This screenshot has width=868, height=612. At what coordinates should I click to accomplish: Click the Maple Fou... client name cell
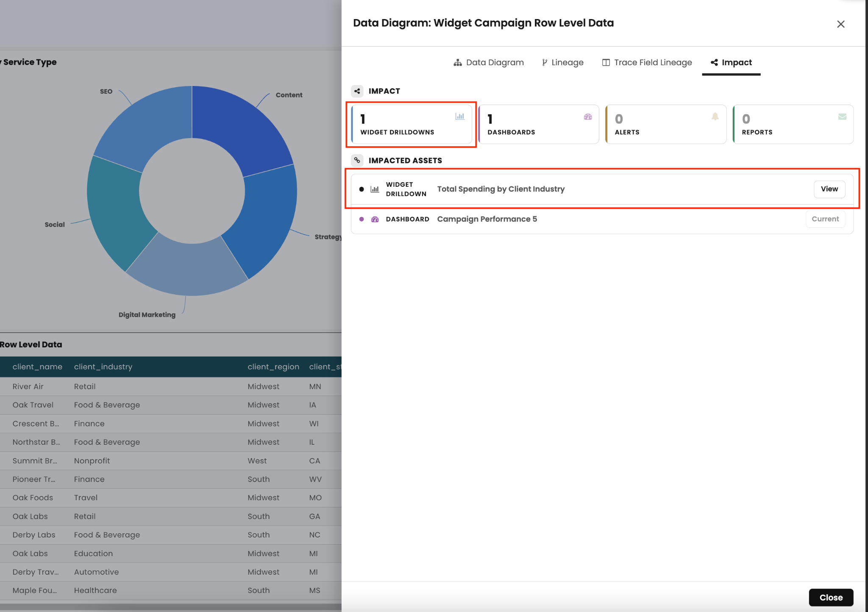click(35, 590)
